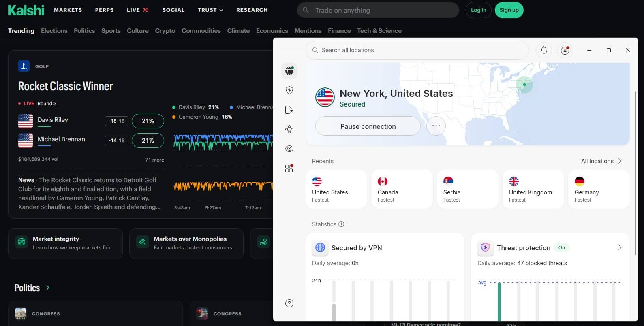The width and height of the screenshot is (644, 326).
Task: Open Research menu in Kalshi
Action: pyautogui.click(x=252, y=10)
